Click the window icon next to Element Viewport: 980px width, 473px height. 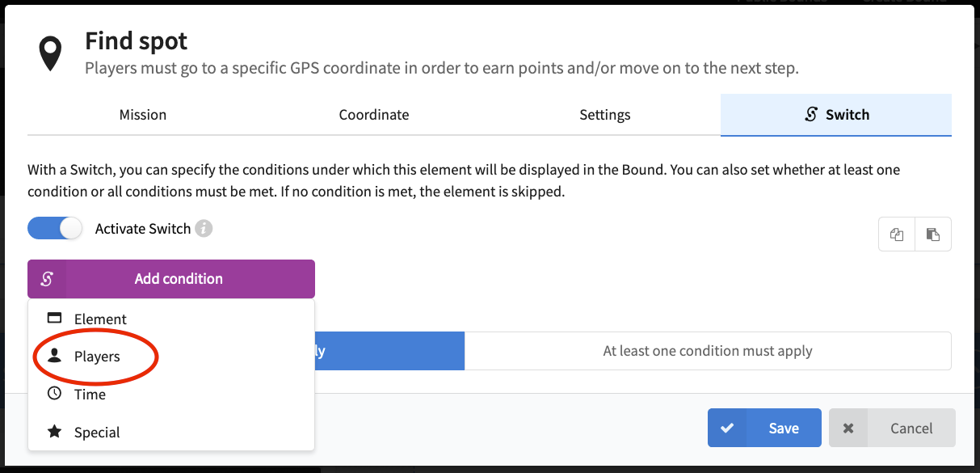(54, 319)
